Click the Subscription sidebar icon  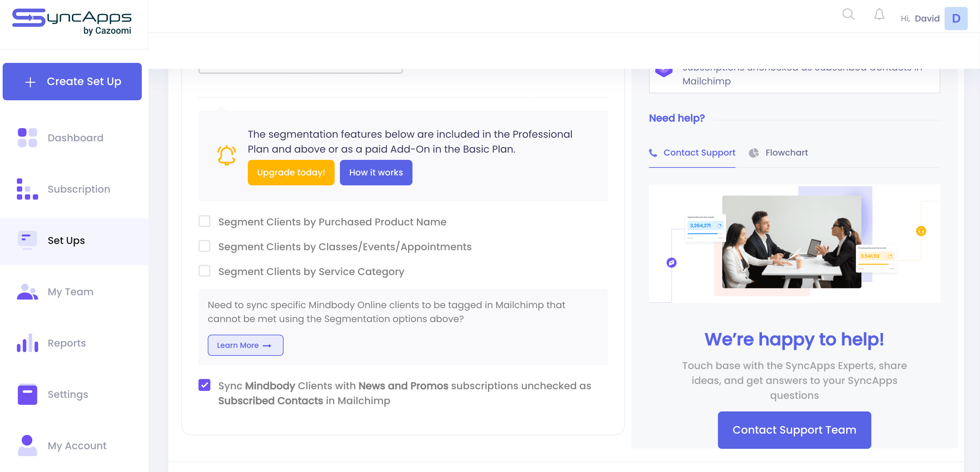pos(27,189)
